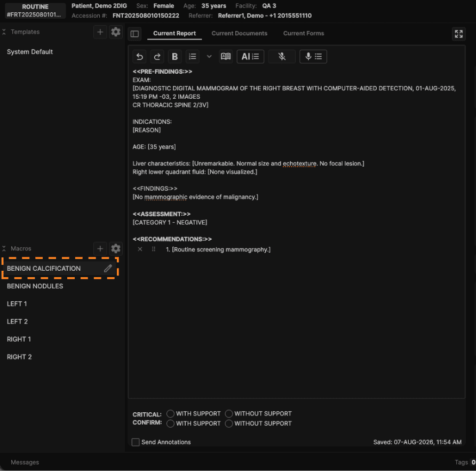This screenshot has height=471, width=476.
Task: Select the System Default template
Action: point(30,52)
